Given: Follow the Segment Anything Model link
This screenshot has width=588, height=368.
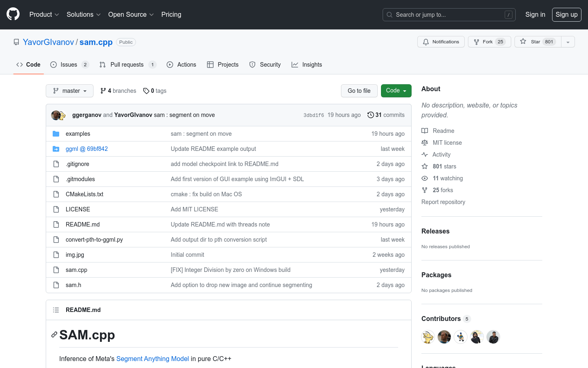Looking at the screenshot, I should pos(153,359).
